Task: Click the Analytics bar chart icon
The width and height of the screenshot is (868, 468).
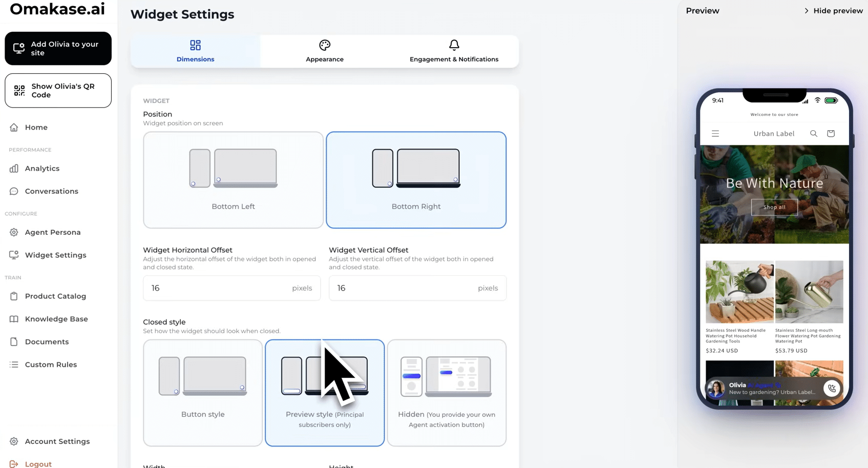Action: [14, 168]
